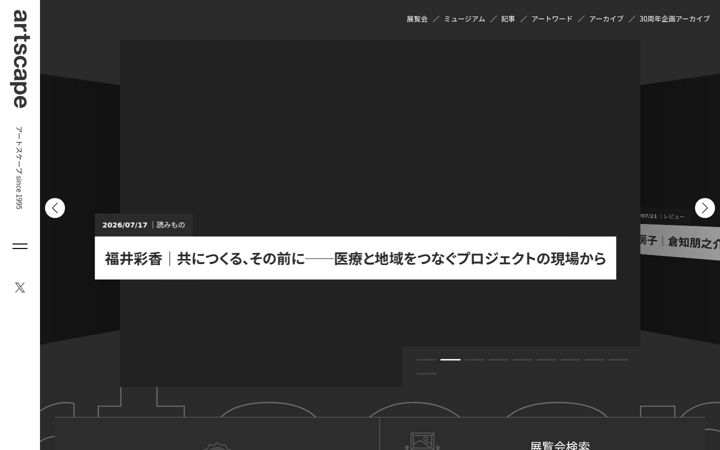Jump to the fourth carousel slide indicator
Image resolution: width=720 pixels, height=450 pixels.
tap(498, 360)
